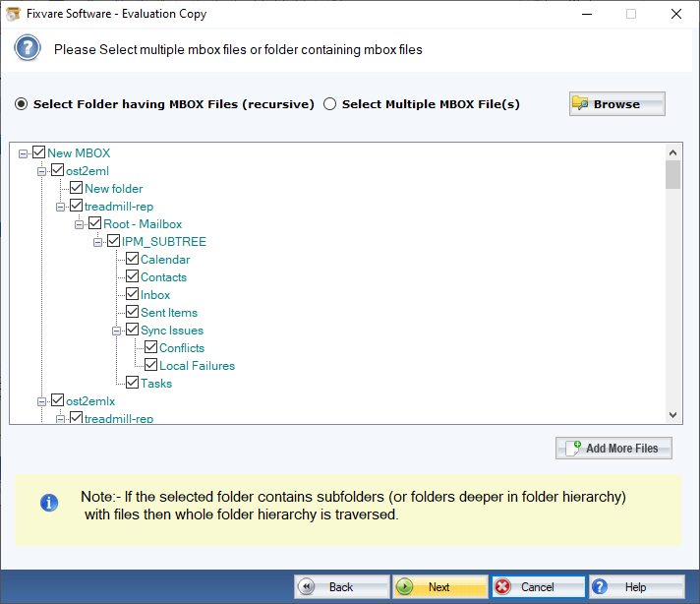Choose Select Folder having MBOX Files option
The width and height of the screenshot is (700, 604).
pos(22,104)
